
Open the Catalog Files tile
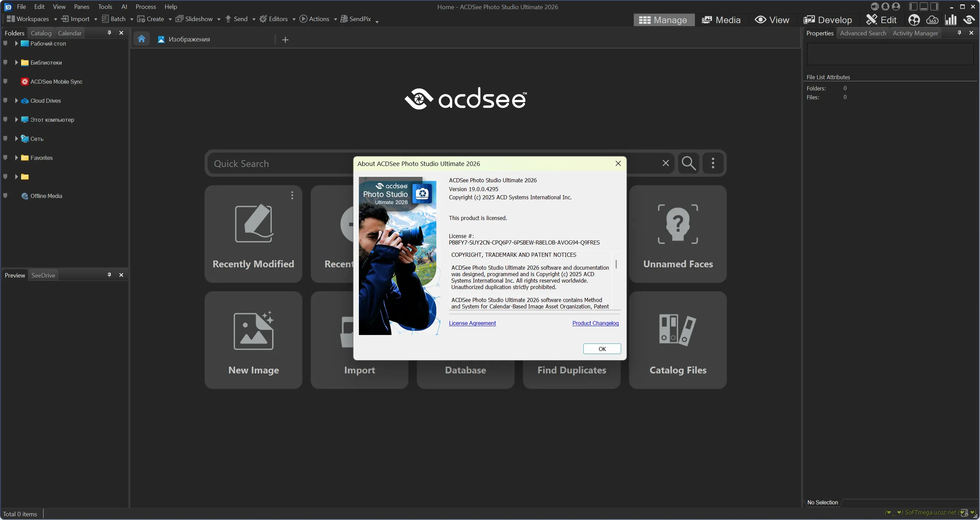click(678, 340)
